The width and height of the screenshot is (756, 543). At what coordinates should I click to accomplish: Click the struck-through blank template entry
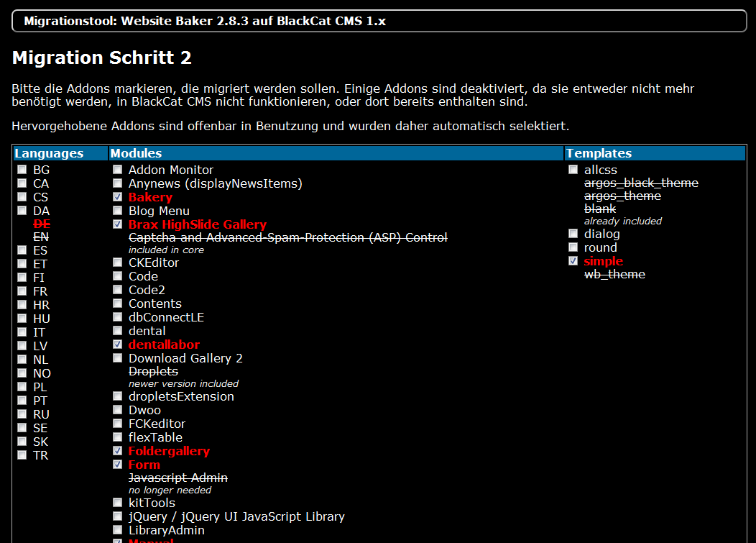(600, 209)
